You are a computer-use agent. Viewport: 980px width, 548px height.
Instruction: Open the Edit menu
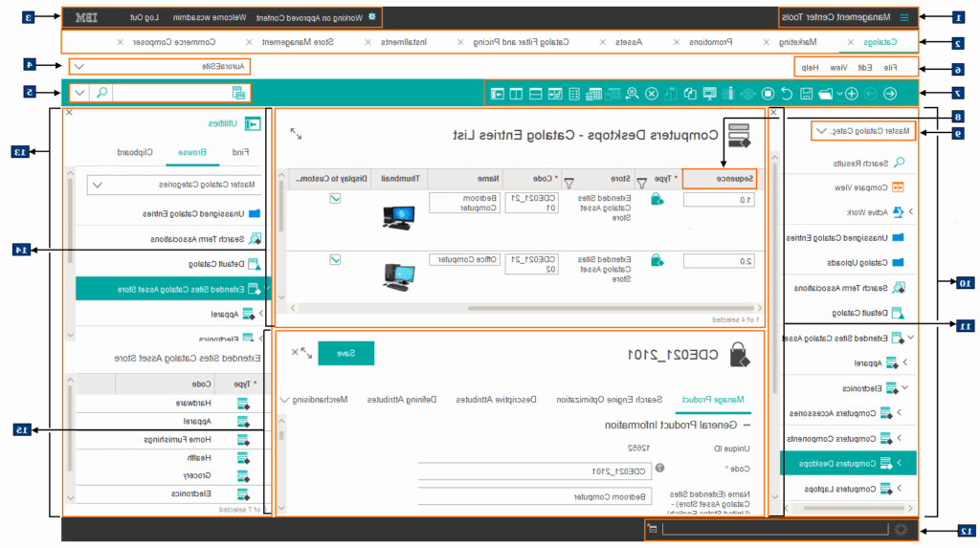click(864, 67)
